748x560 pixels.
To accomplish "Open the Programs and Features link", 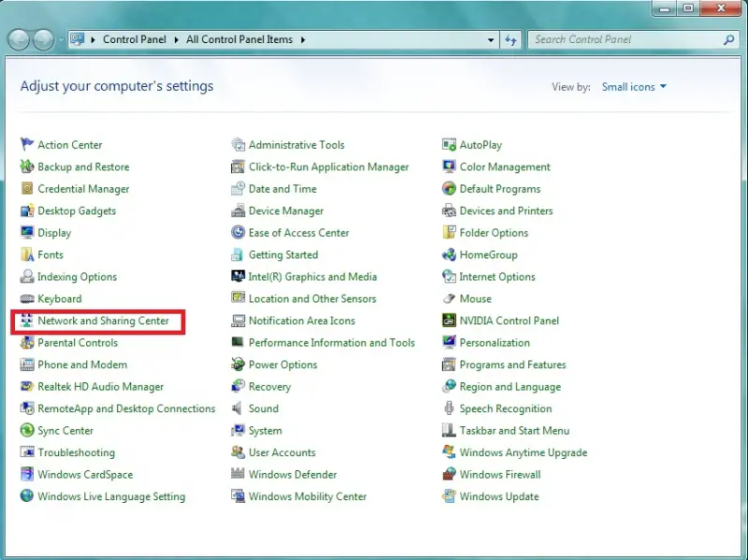I will 512,365.
